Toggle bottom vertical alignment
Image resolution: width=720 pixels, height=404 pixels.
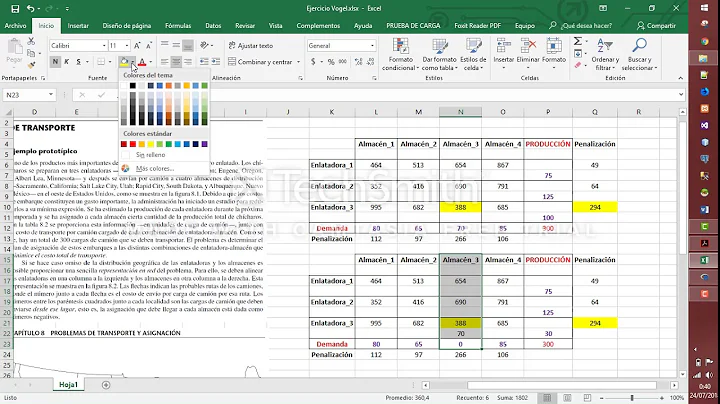point(187,45)
